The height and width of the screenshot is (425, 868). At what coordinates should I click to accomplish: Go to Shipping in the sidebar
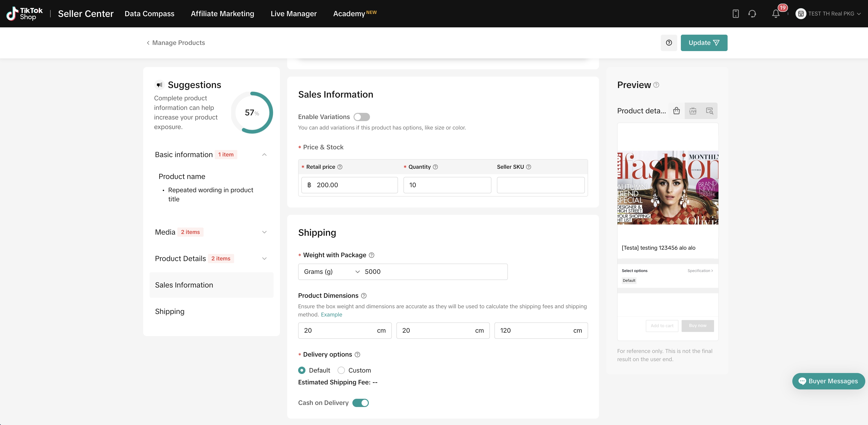click(x=170, y=311)
